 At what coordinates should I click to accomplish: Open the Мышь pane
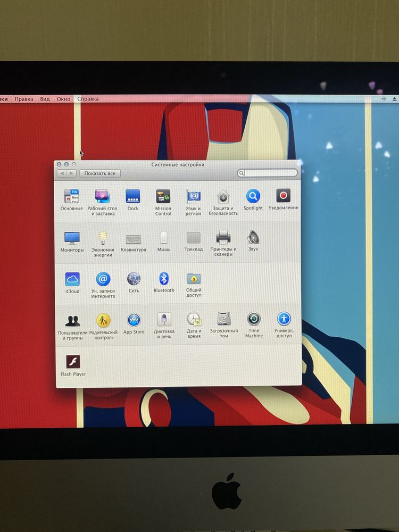tap(163, 238)
